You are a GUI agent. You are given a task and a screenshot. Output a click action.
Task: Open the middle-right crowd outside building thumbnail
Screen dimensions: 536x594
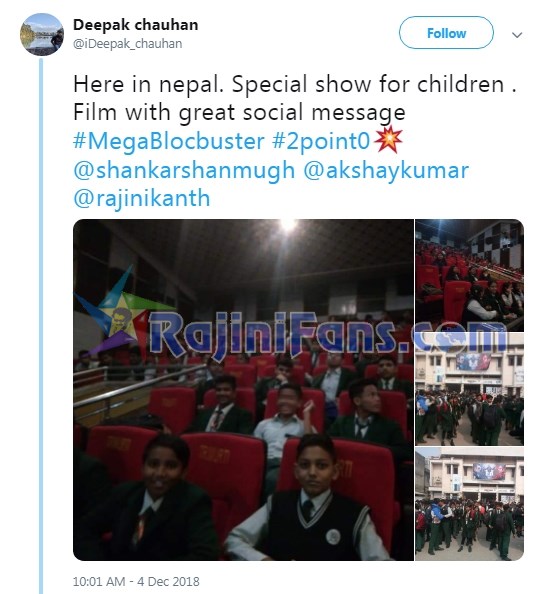[x=470, y=389]
